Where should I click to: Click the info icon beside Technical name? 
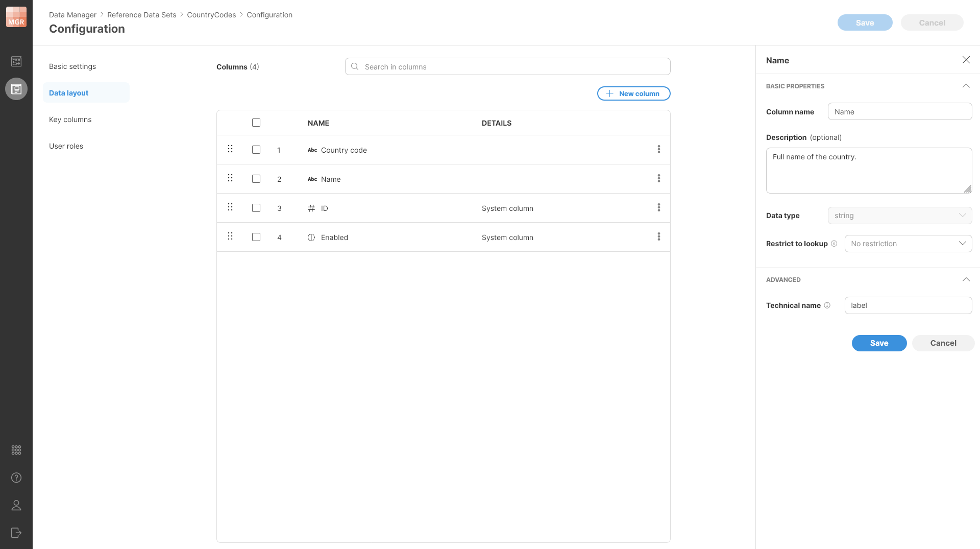pyautogui.click(x=827, y=305)
